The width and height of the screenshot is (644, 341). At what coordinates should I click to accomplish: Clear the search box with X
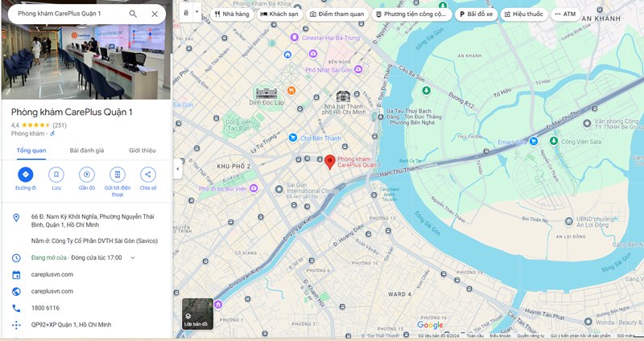coord(155,14)
